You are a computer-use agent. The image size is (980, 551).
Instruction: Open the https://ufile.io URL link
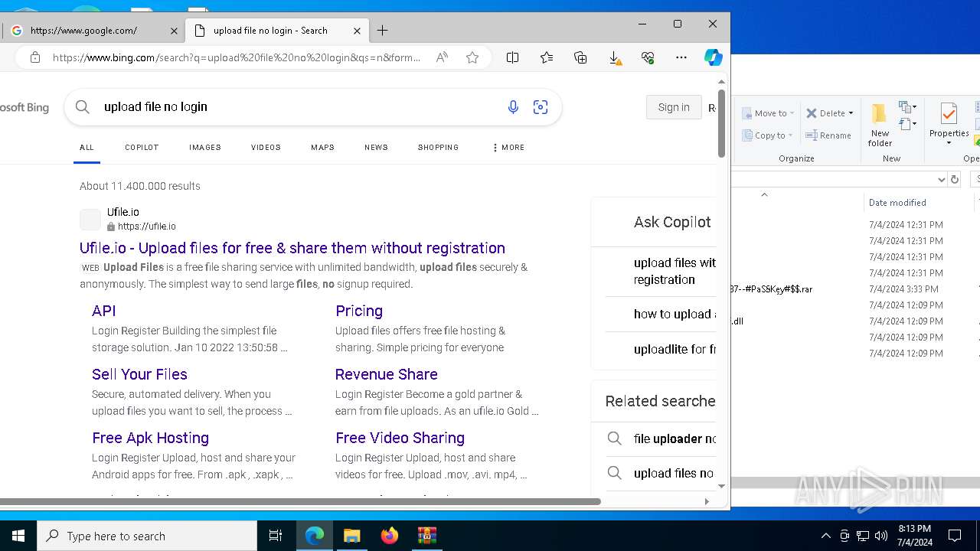pyautogui.click(x=147, y=227)
